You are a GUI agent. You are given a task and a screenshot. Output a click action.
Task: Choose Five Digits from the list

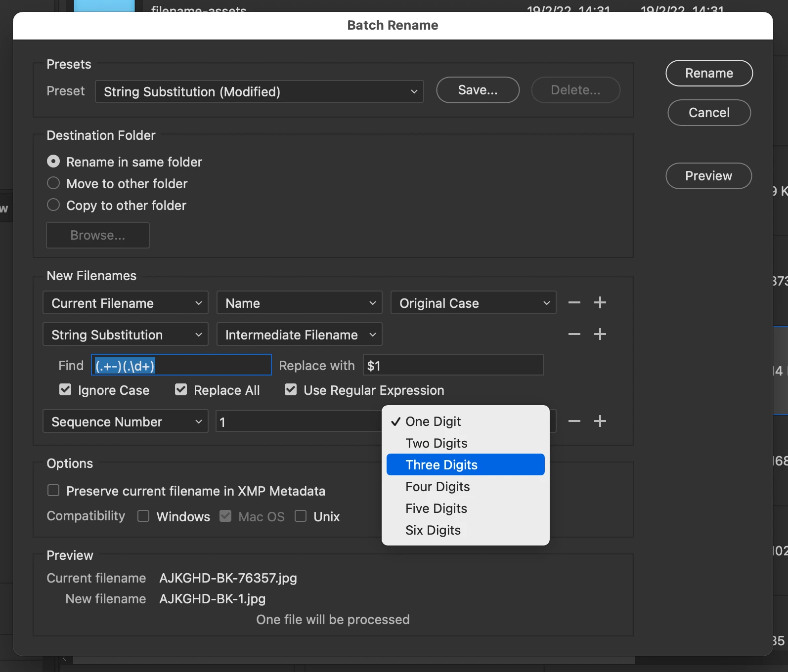pyautogui.click(x=466, y=508)
